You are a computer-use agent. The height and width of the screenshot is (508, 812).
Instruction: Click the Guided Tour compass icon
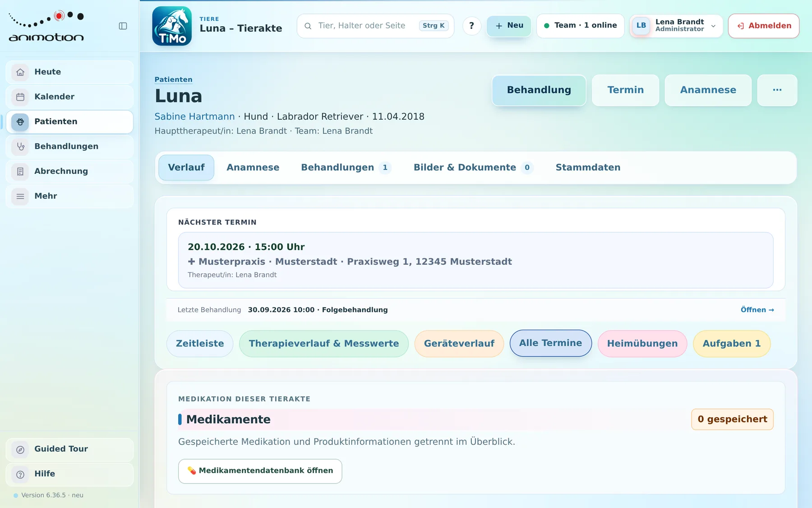[20, 450]
